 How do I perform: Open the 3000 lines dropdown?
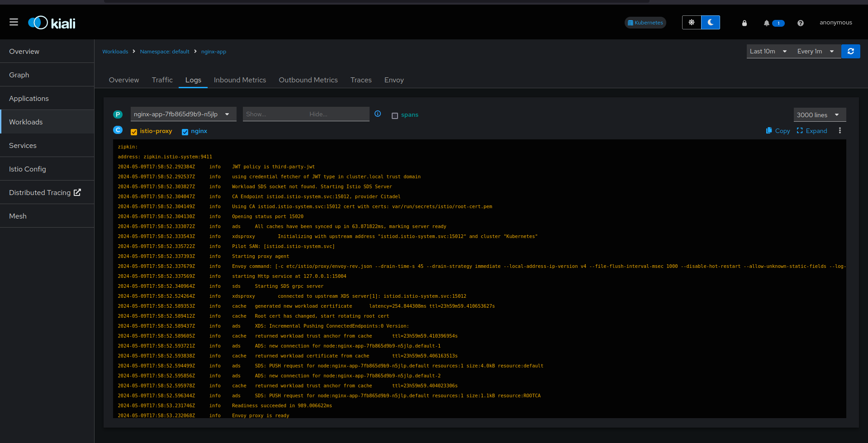tap(819, 115)
